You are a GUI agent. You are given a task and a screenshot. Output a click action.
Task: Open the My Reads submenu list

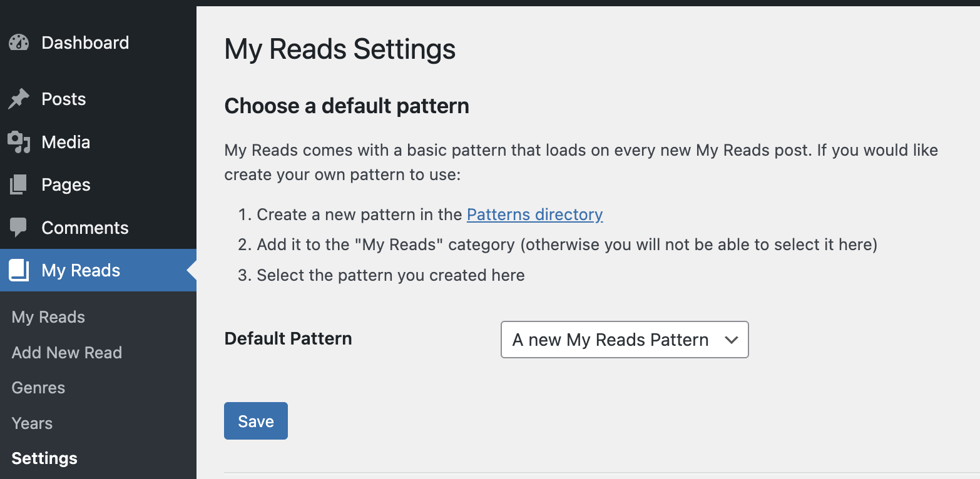coord(48,317)
